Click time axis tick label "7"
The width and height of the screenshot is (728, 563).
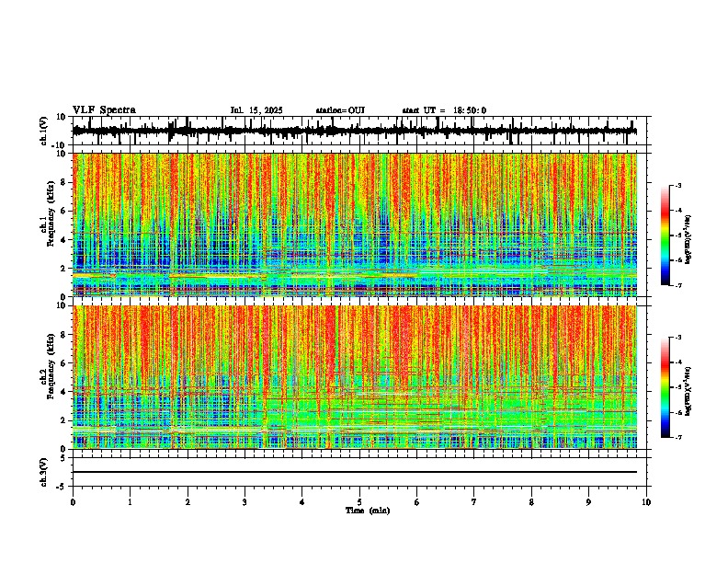pos(474,502)
